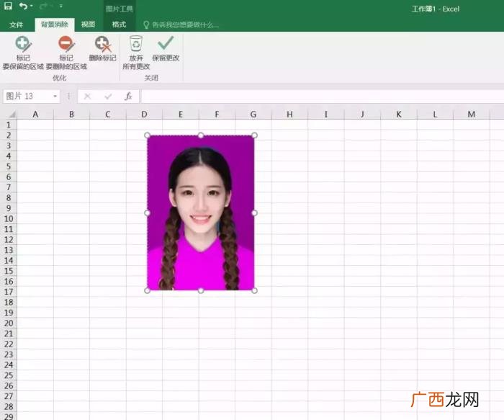Viewport: 504px width, 420px height.
Task: Click the Cancel X in formula bar
Action: [87, 96]
